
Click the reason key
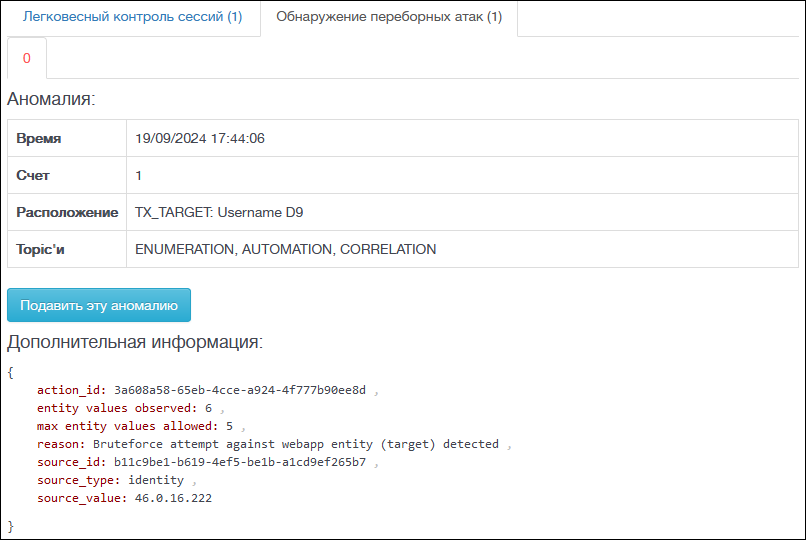(61, 444)
